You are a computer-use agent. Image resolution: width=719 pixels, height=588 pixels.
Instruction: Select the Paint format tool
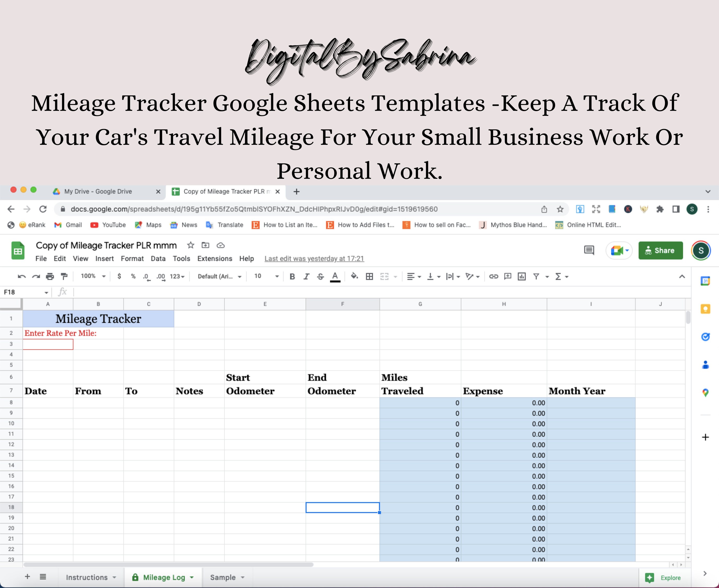pos(64,277)
